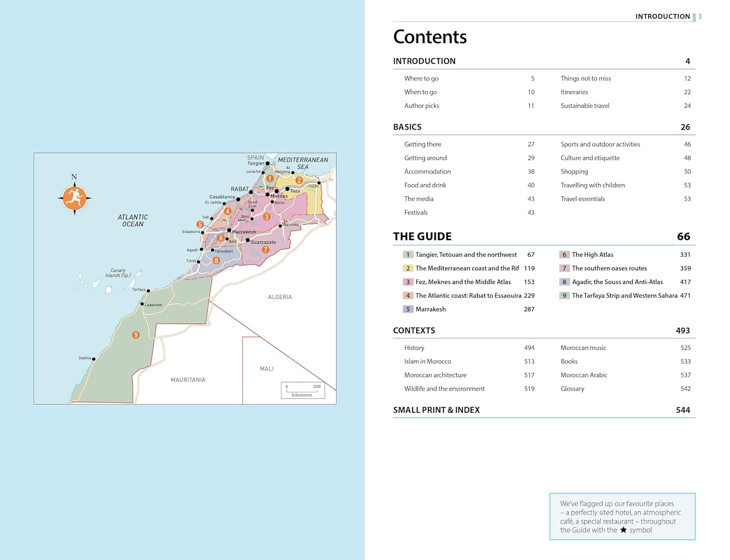Click the Marrakesh city label on the map
Viewport: 730px width, 560px height.
[x=244, y=232]
